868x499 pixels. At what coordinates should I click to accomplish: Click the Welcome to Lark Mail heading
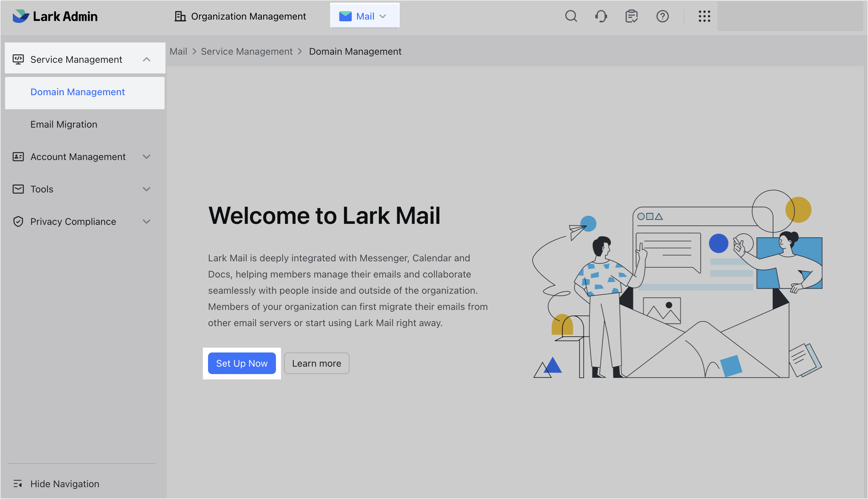coord(324,216)
